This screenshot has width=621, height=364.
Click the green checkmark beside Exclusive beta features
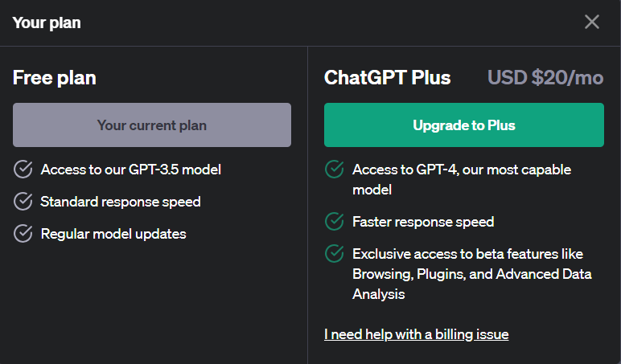click(334, 254)
